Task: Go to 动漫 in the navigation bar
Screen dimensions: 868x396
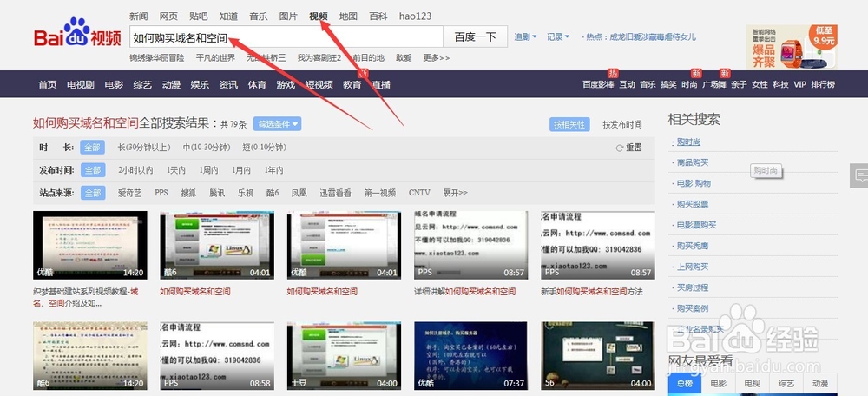Action: click(x=171, y=85)
